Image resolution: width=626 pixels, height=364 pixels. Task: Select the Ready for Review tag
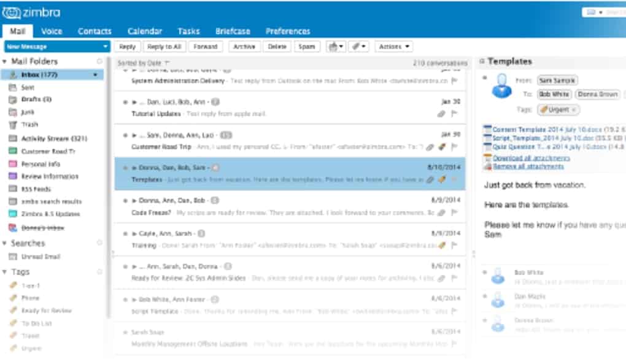pos(46,311)
